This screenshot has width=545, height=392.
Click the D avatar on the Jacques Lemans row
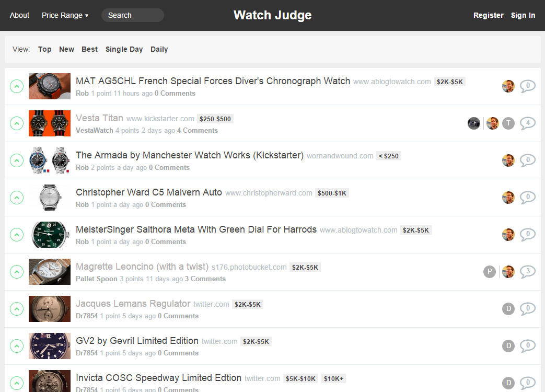tap(508, 308)
